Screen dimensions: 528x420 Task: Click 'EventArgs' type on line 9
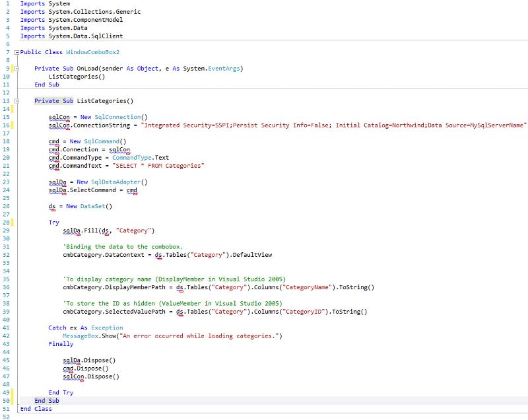click(224, 69)
